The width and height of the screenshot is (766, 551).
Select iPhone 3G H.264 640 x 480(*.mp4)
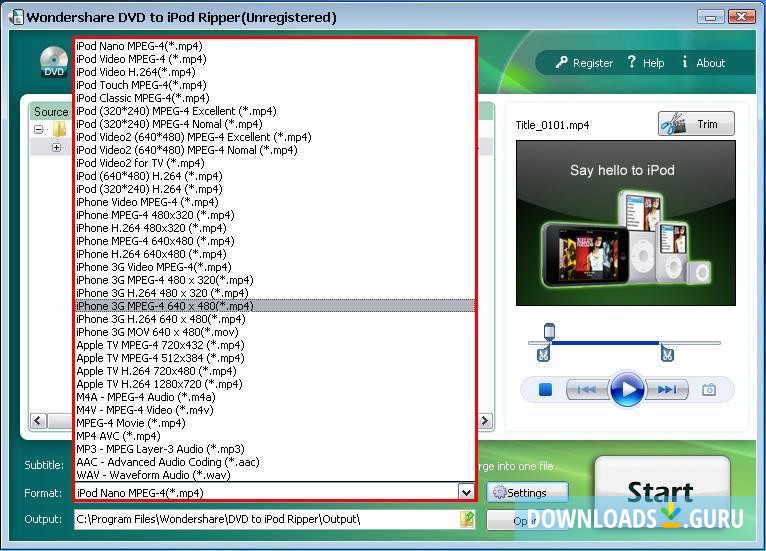pos(275,319)
